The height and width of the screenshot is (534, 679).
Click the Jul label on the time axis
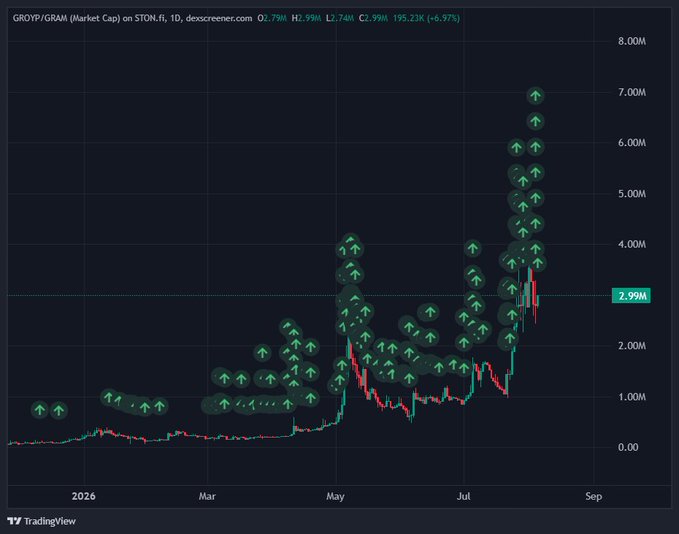pos(463,496)
